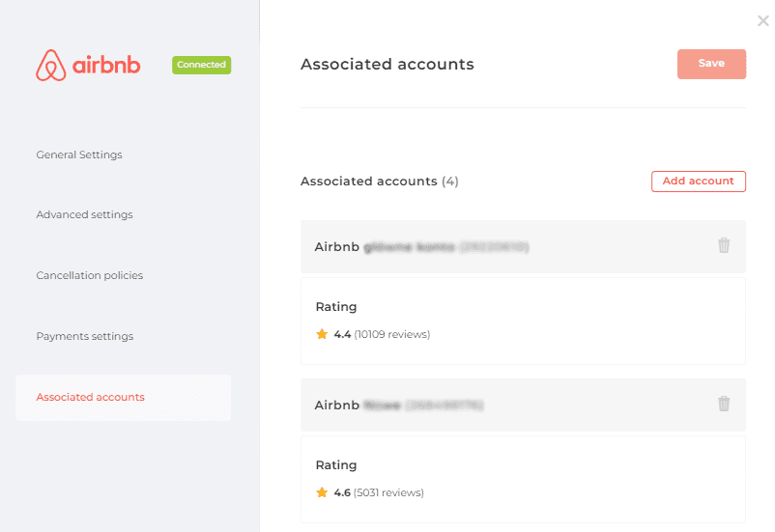Click the star icon beside the 4.6 rating
The width and height of the screenshot is (775, 532).
tap(322, 492)
